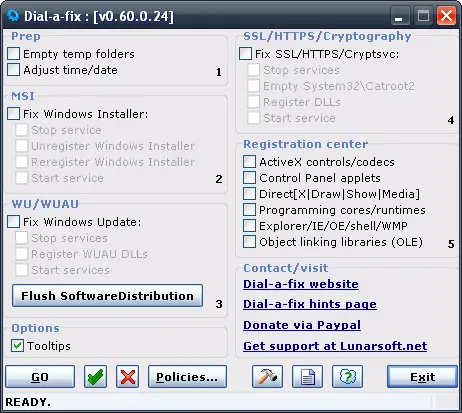Check Fix SSL/HTTPS/Cryptsvc option
This screenshot has width=462, height=413.
pos(245,54)
